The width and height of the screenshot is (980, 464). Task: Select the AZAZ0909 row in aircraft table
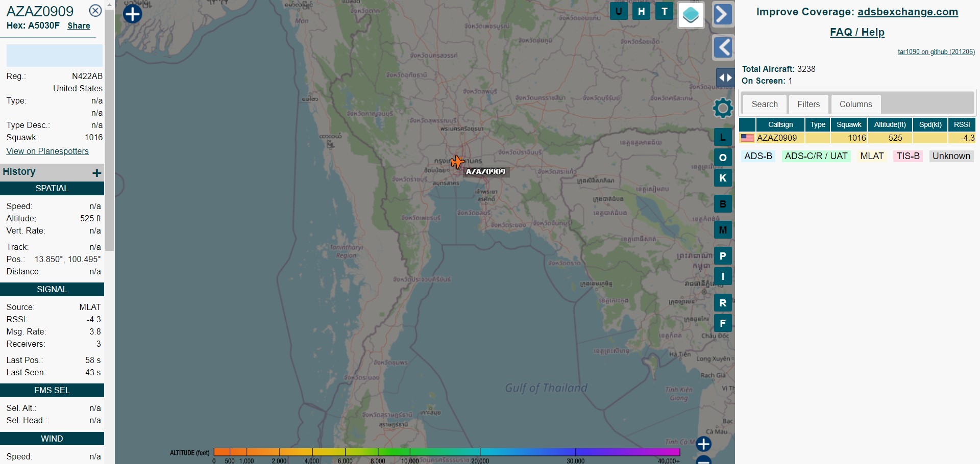857,138
